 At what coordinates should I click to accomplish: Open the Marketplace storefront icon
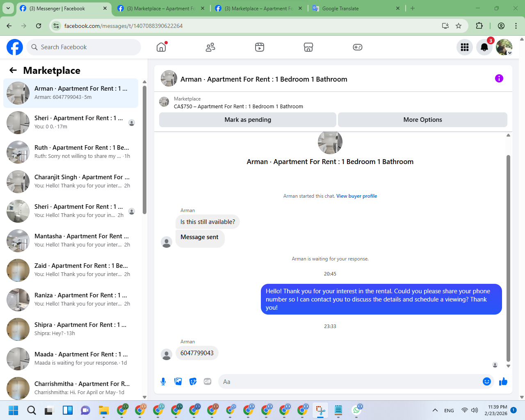[308, 47]
